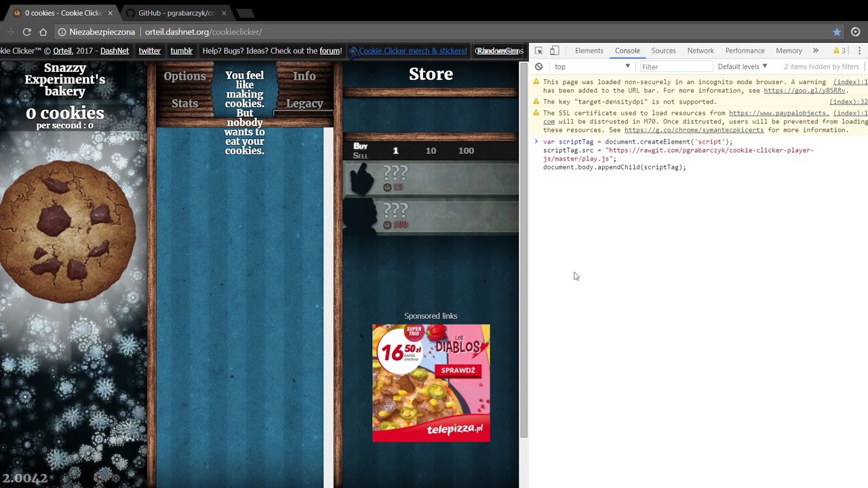Buy the first locked cursor building
Image resolution: width=868 pixels, height=488 pixels.
click(431, 180)
